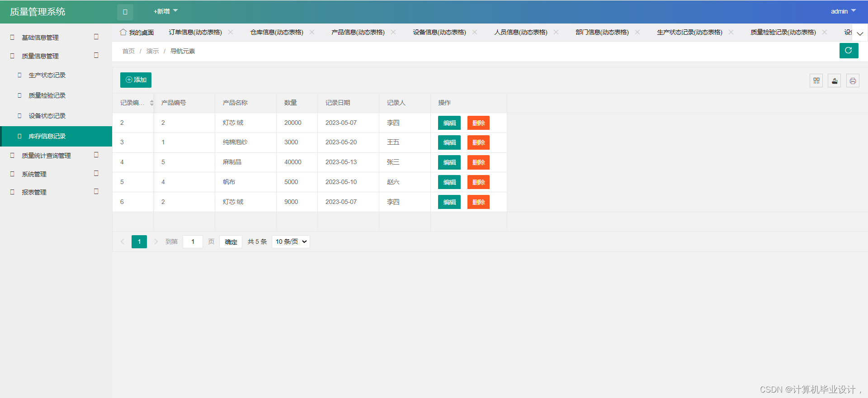The image size is (868, 398).
Task: Expand 质量统计查询管理 sidebar menu
Action: pyautogui.click(x=56, y=156)
